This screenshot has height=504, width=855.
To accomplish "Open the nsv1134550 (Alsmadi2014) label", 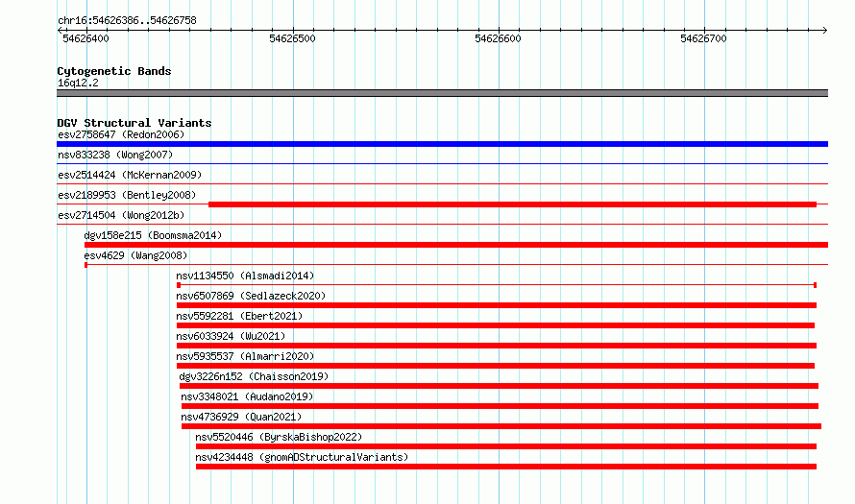I will 245,276.
